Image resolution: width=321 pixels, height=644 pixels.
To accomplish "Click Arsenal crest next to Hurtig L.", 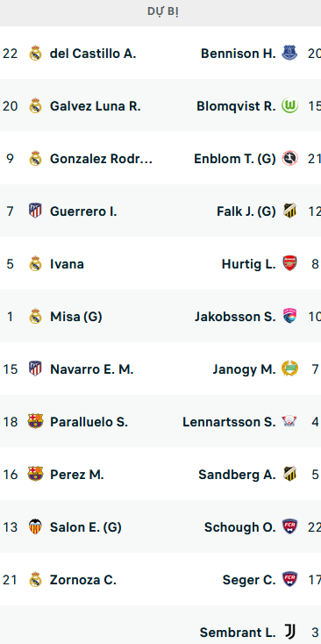I will (x=289, y=264).
